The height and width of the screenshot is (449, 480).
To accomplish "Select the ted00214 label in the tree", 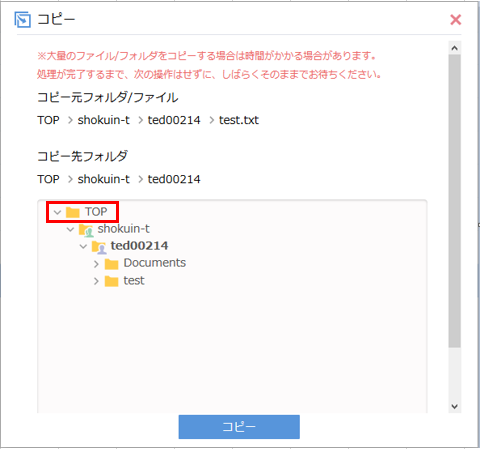I will click(139, 246).
